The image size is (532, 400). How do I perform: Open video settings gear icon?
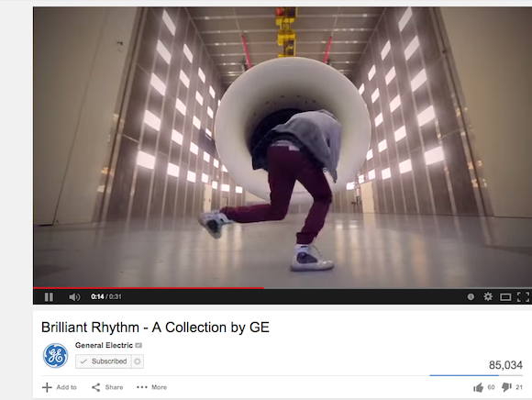pyautogui.click(x=488, y=297)
